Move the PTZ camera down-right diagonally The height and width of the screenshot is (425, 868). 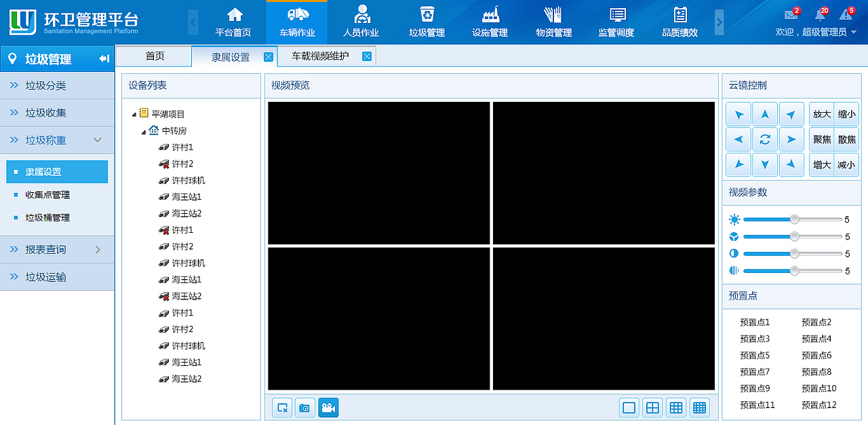pyautogui.click(x=791, y=164)
